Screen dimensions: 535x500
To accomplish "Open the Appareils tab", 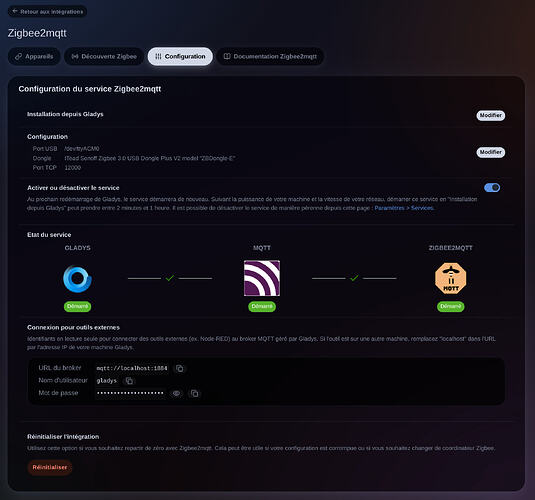I will [x=34, y=56].
